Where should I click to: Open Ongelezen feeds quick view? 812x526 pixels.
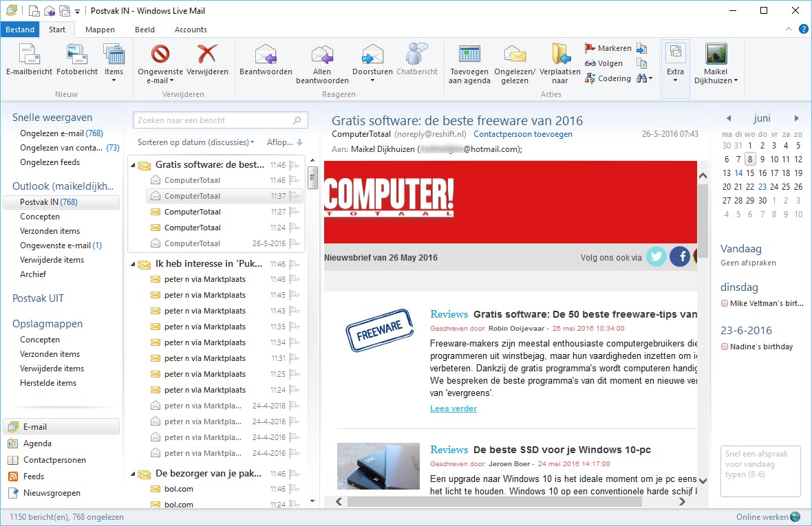pos(50,162)
